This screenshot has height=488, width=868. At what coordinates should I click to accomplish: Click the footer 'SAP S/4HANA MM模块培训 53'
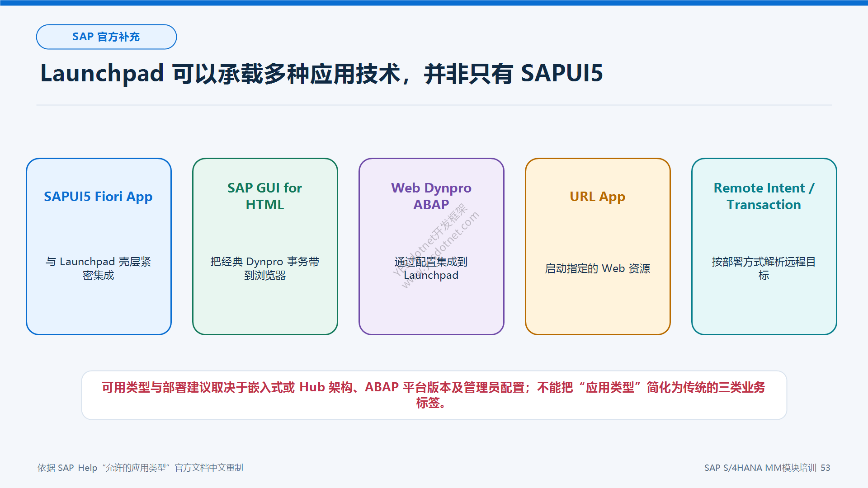767,468
